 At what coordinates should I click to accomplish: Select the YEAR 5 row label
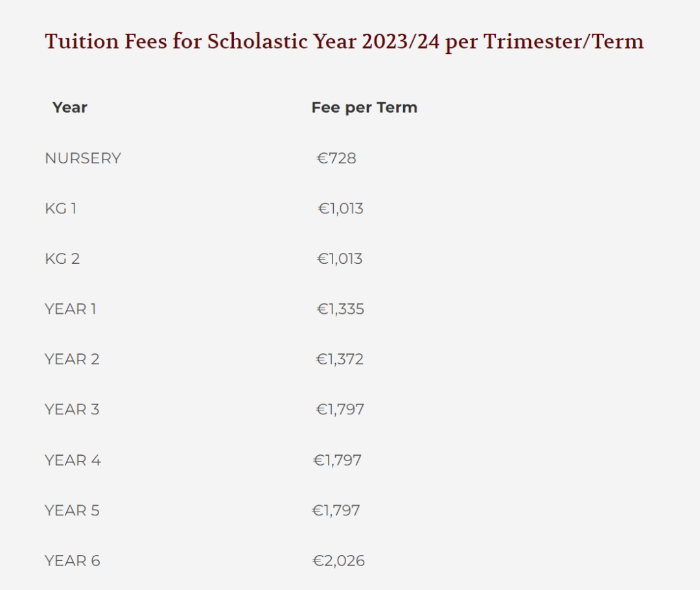coord(72,510)
